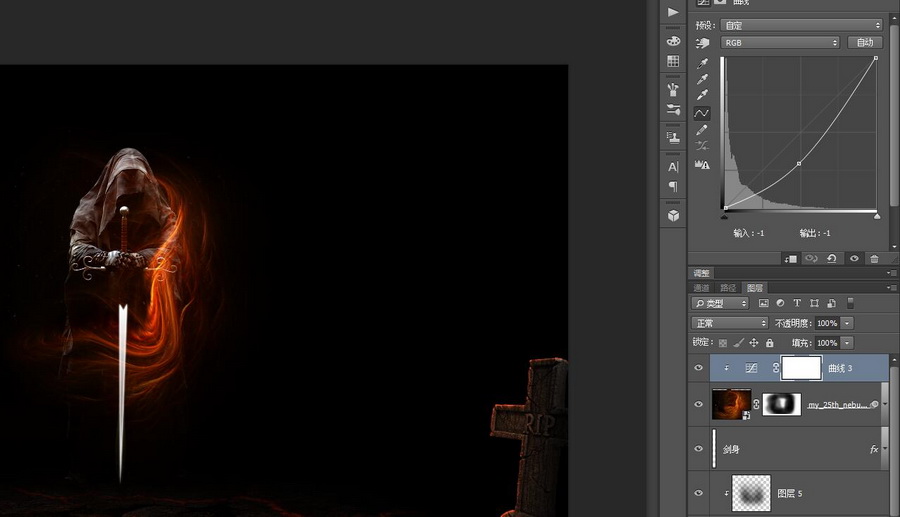Reset curves adjustment to defaults
This screenshot has height=517, width=900.
pos(831,258)
